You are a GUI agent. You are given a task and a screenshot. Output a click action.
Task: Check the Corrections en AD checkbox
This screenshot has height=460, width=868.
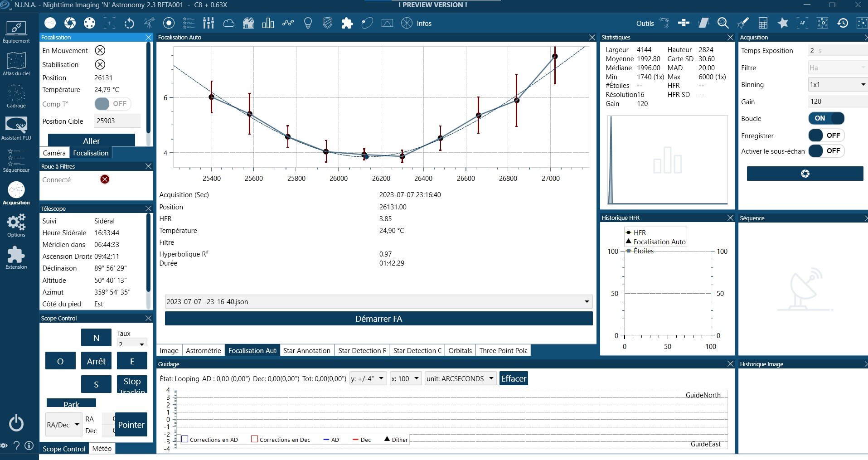(x=185, y=439)
